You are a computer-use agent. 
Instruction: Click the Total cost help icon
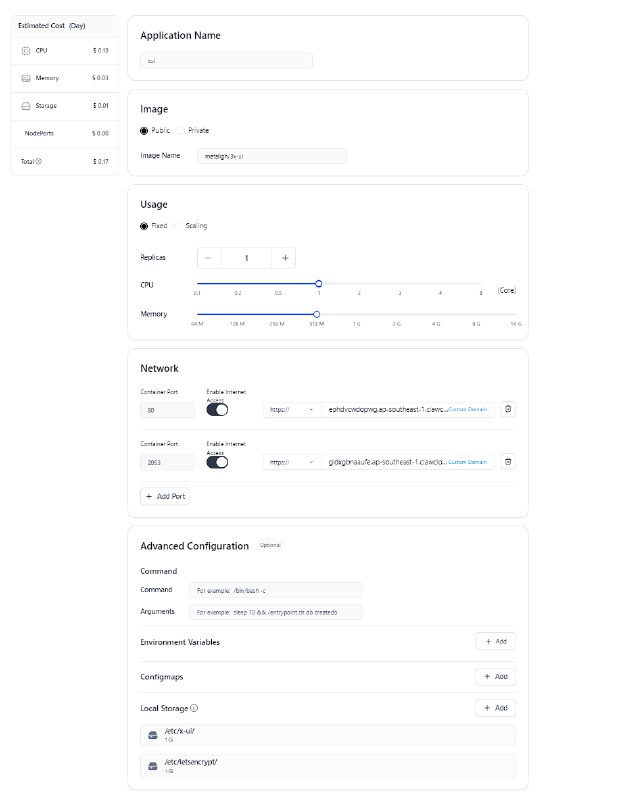coord(39,161)
